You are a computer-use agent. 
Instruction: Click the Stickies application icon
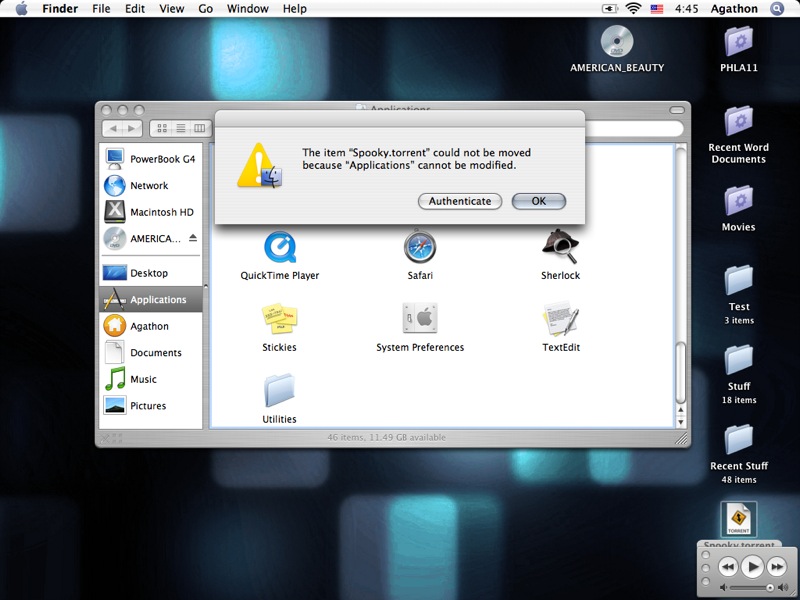coord(280,319)
